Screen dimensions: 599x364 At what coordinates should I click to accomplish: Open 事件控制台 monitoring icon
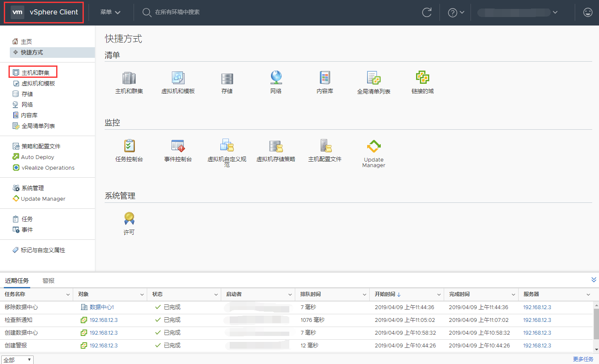pos(178,146)
